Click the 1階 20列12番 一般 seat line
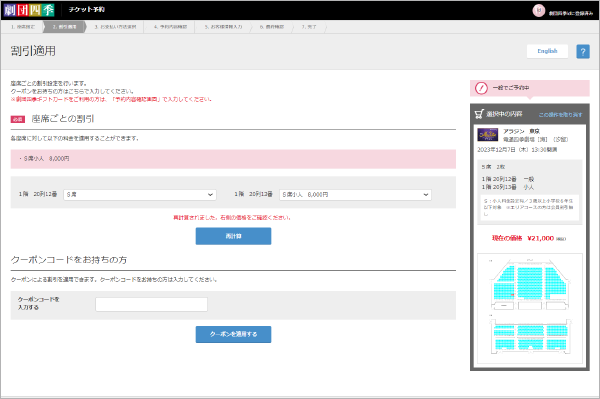This screenshot has width=600, height=399. (508, 179)
